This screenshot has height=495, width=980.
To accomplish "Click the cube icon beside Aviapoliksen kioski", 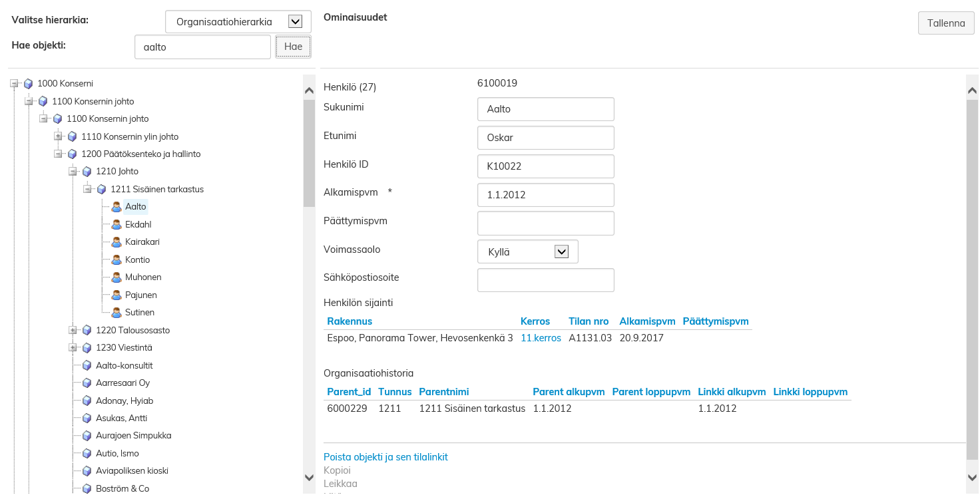I will tap(87, 471).
